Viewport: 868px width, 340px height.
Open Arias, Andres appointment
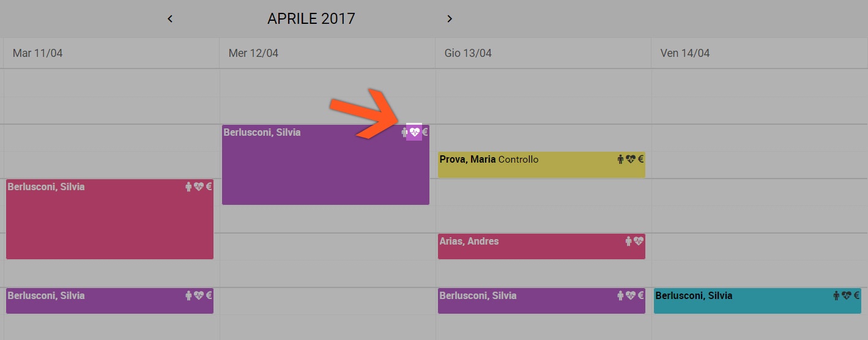point(541,246)
